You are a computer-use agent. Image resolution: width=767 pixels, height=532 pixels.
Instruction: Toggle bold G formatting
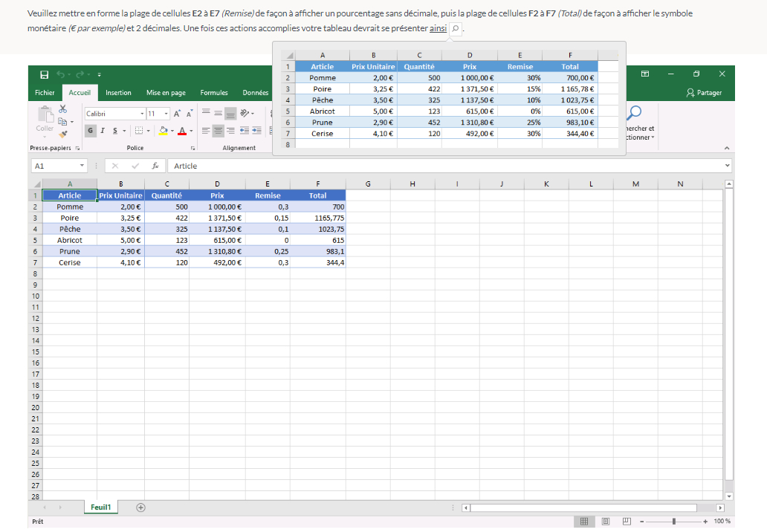[91, 131]
